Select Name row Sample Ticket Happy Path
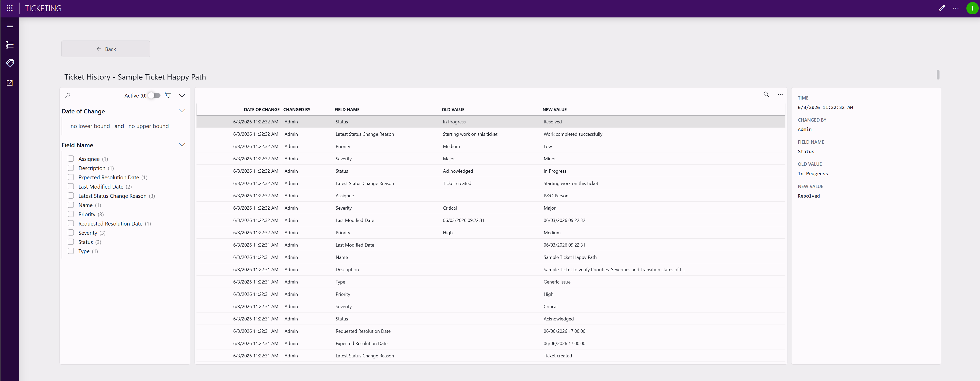980x381 pixels. click(x=491, y=257)
